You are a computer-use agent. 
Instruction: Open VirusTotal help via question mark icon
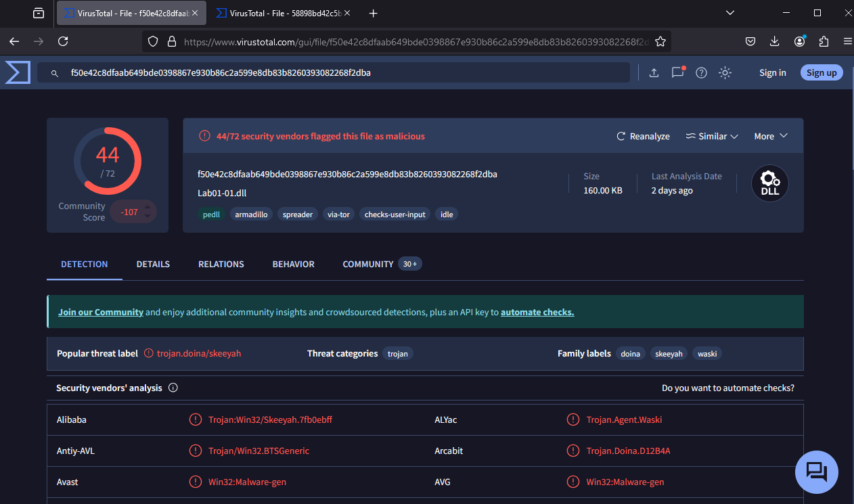click(x=701, y=72)
